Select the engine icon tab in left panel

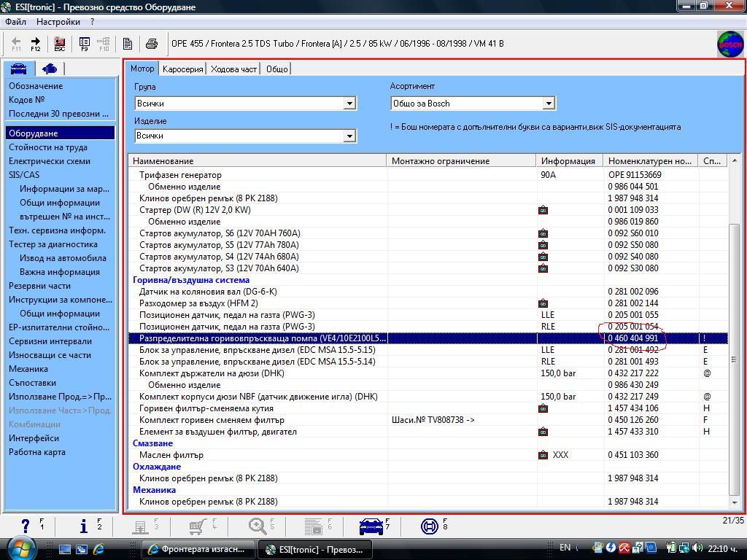coord(50,69)
